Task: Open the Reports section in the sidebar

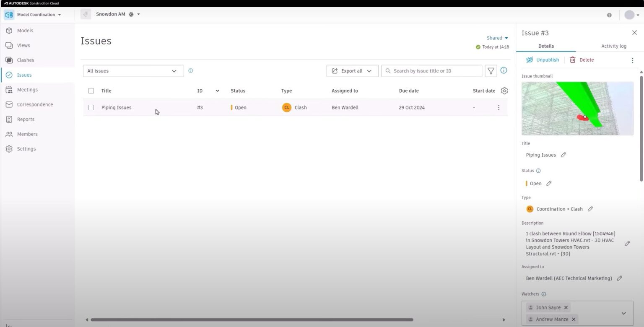Action: click(26, 119)
